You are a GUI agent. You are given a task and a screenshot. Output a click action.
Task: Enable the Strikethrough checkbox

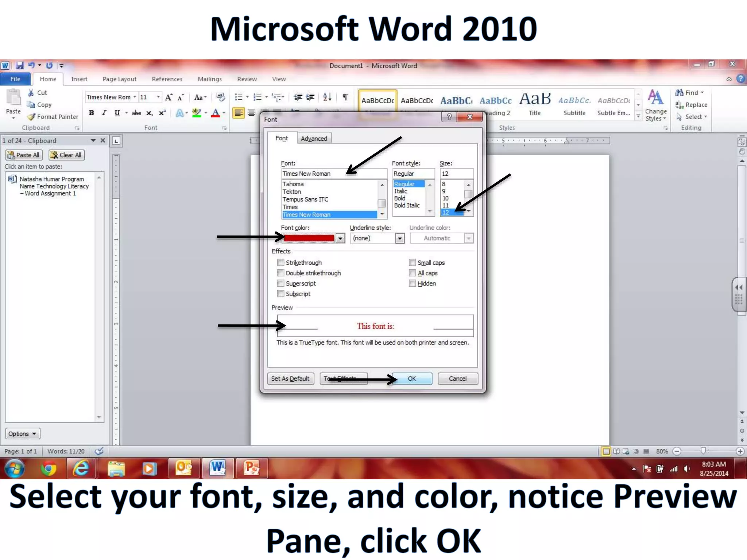pyautogui.click(x=280, y=262)
